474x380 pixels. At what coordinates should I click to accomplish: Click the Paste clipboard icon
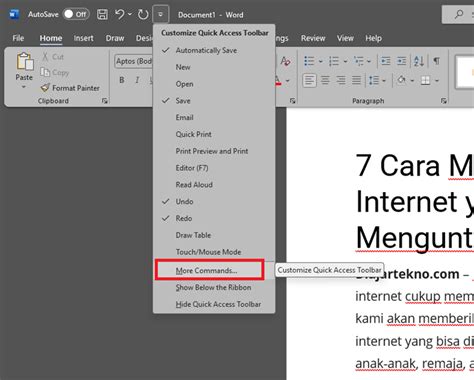pos(25,62)
